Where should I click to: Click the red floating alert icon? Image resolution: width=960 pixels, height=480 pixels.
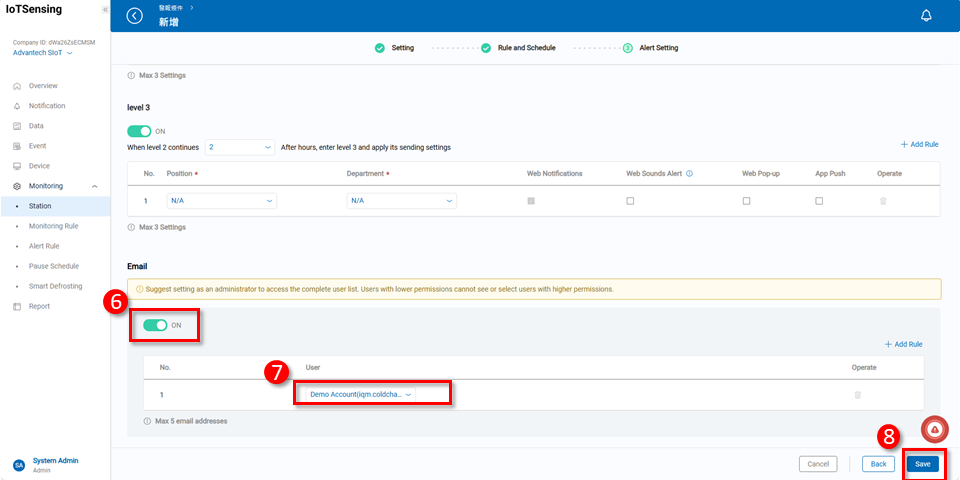tap(934, 429)
